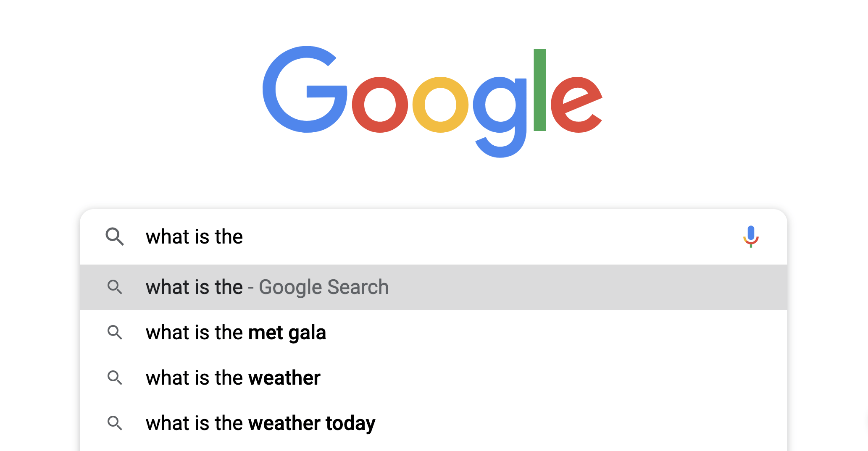Select the 'what is the met gala' suggestion
The height and width of the screenshot is (451, 868).
pos(433,332)
